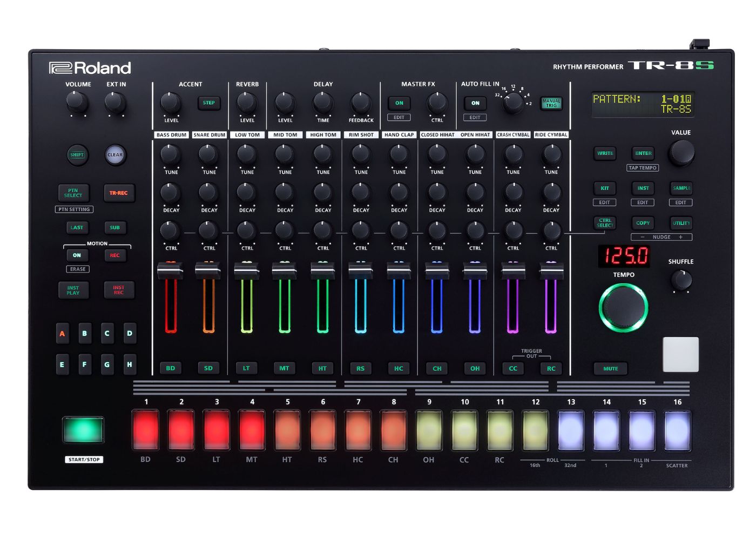756x540 pixels.
Task: Click the cyan Rim Shot level fader
Action: [360, 270]
